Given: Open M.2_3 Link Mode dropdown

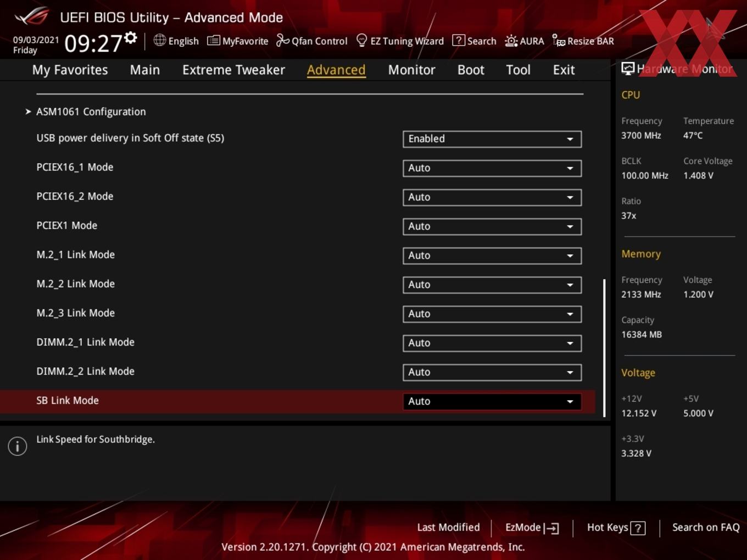Looking at the screenshot, I should [492, 313].
